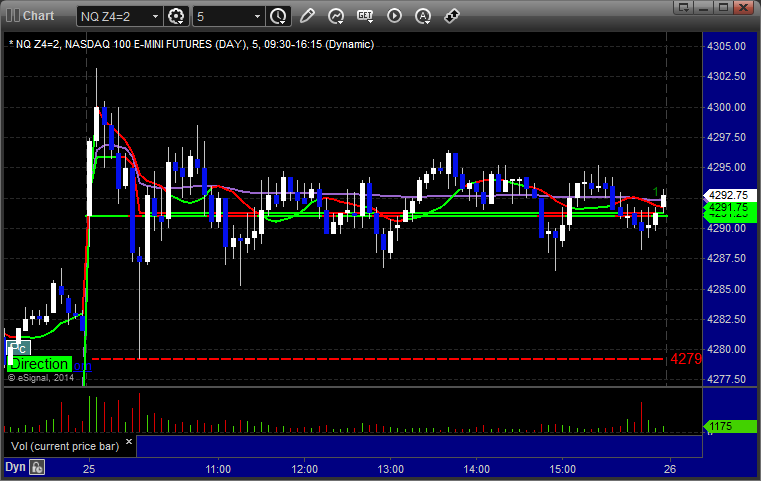Viewport: 761px width, 481px height.
Task: Click the 25 date axis label
Action: click(89, 469)
